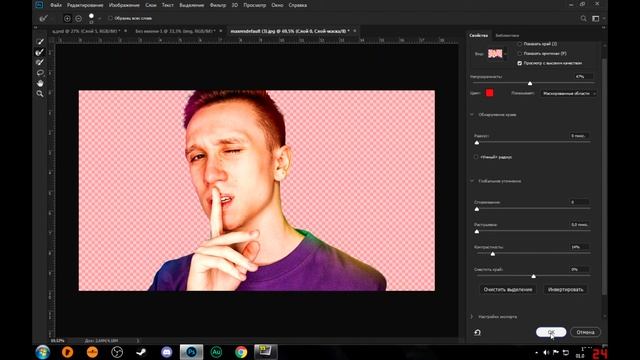Open the Adobe Audition taskbar icon
The image size is (640, 360).
pyautogui.click(x=216, y=352)
